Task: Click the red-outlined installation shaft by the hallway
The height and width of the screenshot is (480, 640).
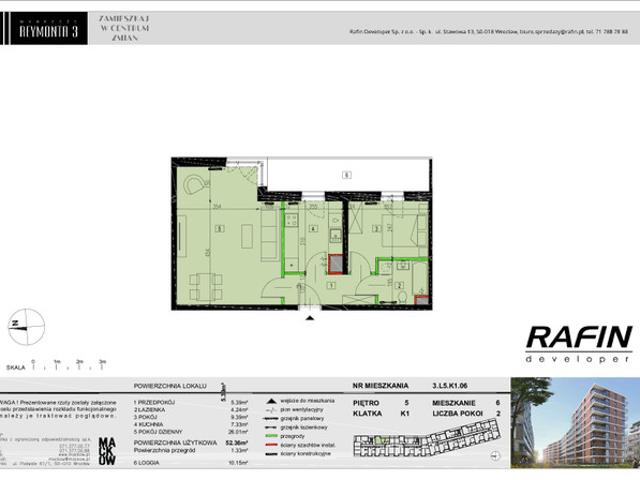Action: [x=336, y=264]
